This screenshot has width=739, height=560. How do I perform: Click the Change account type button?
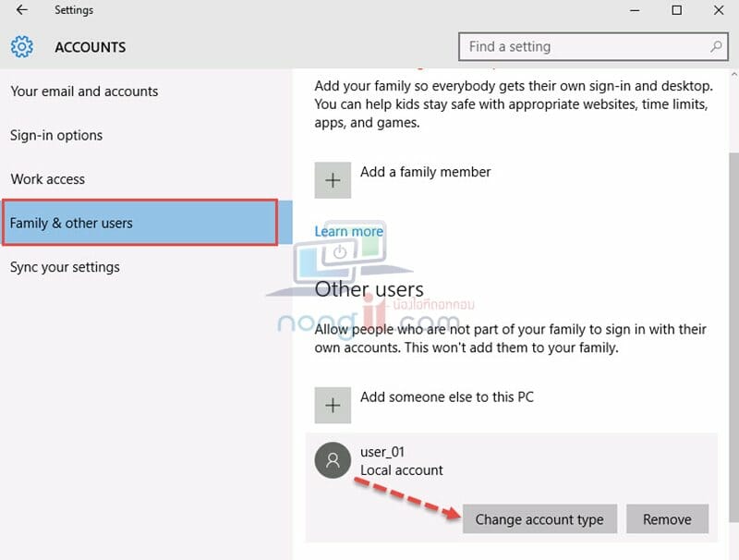pos(539,518)
